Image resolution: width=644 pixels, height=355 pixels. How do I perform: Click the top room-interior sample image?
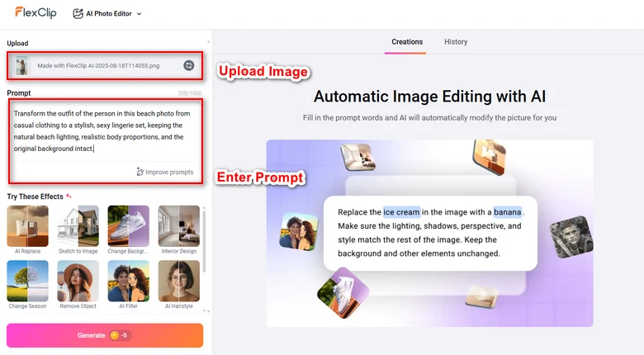(x=358, y=157)
